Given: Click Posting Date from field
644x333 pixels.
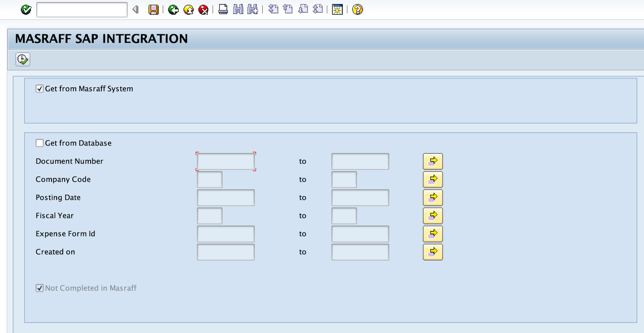Looking at the screenshot, I should [226, 198].
